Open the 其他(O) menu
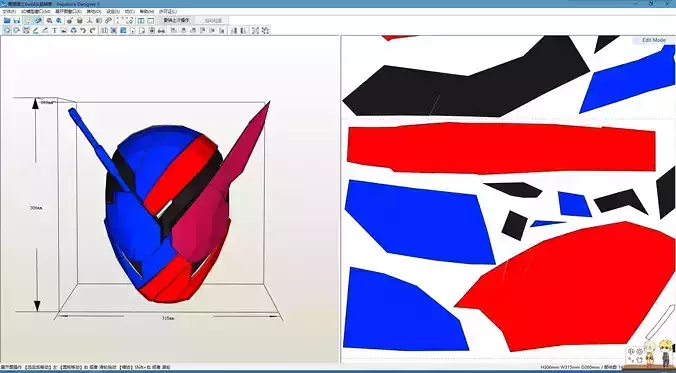676x373 pixels. 94,12
